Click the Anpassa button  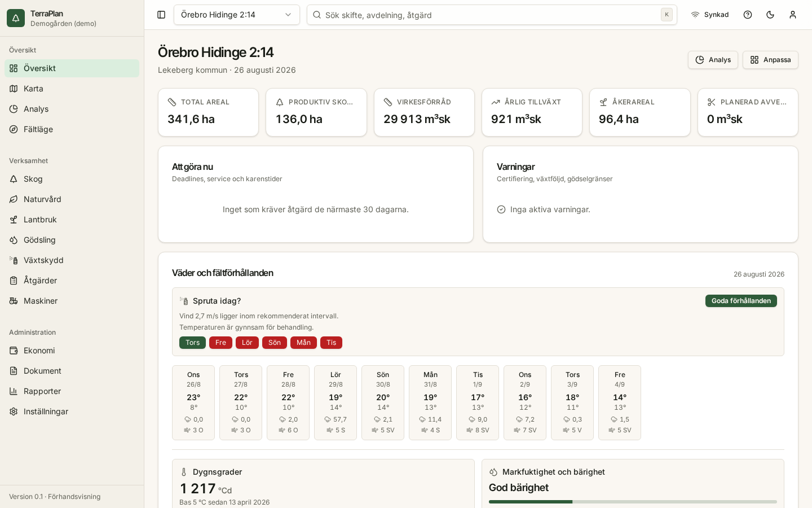pos(770,60)
